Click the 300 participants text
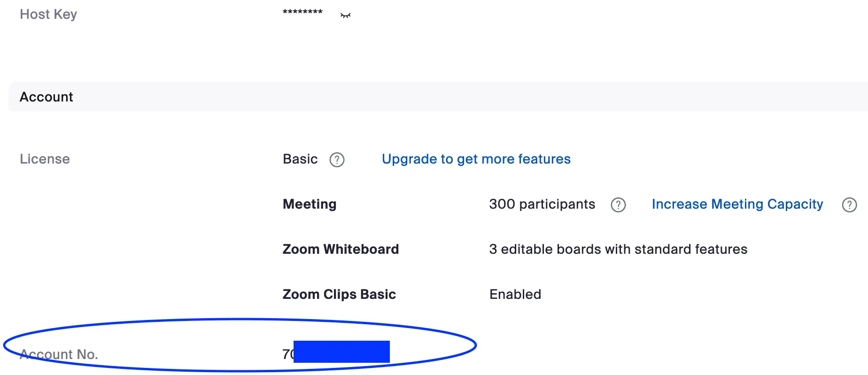 pyautogui.click(x=542, y=204)
